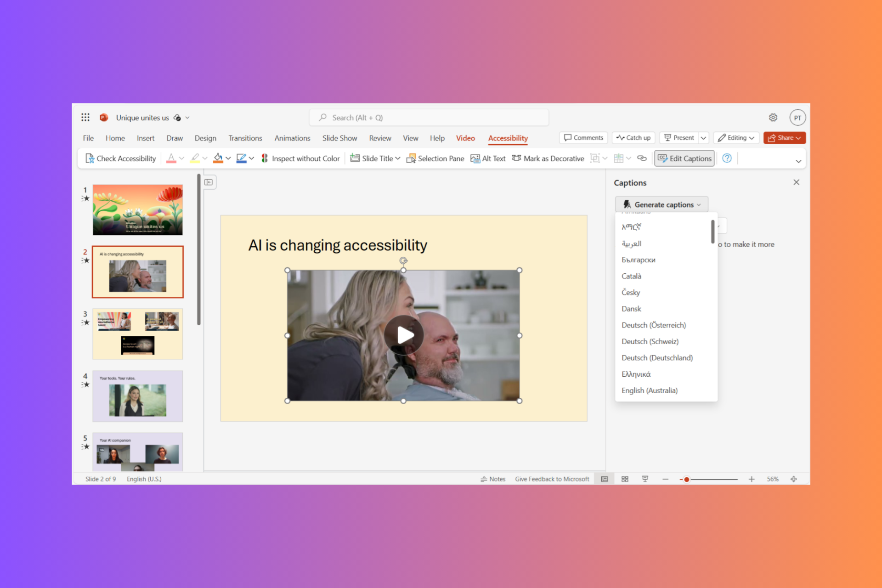Click the cloud save status icon
This screenshot has width=882, height=588.
tap(177, 118)
